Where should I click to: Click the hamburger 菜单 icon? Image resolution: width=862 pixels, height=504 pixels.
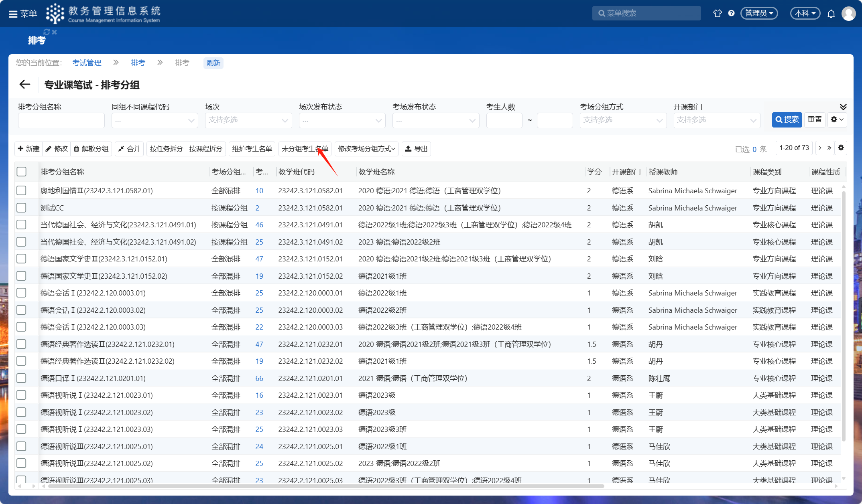pyautogui.click(x=13, y=14)
